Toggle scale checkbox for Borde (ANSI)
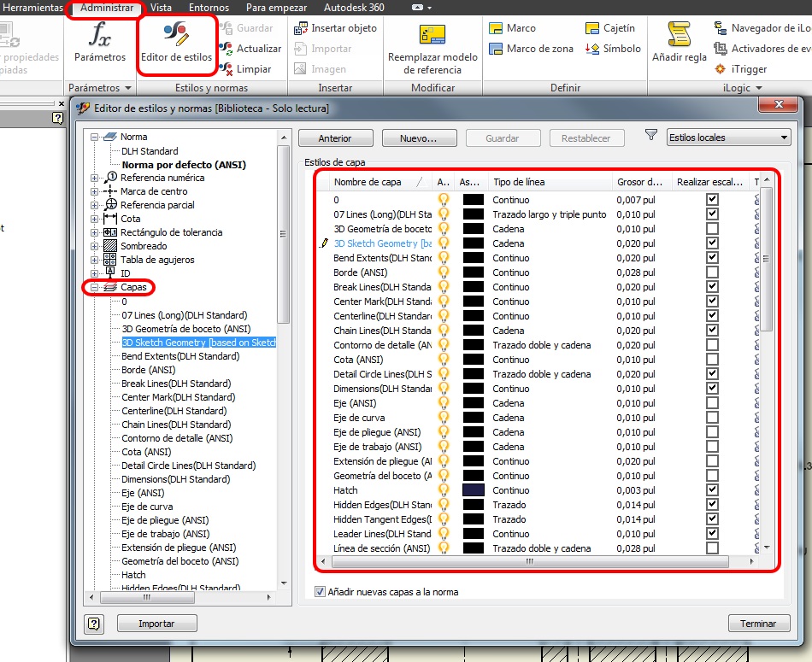Image resolution: width=812 pixels, height=662 pixels. (712, 272)
